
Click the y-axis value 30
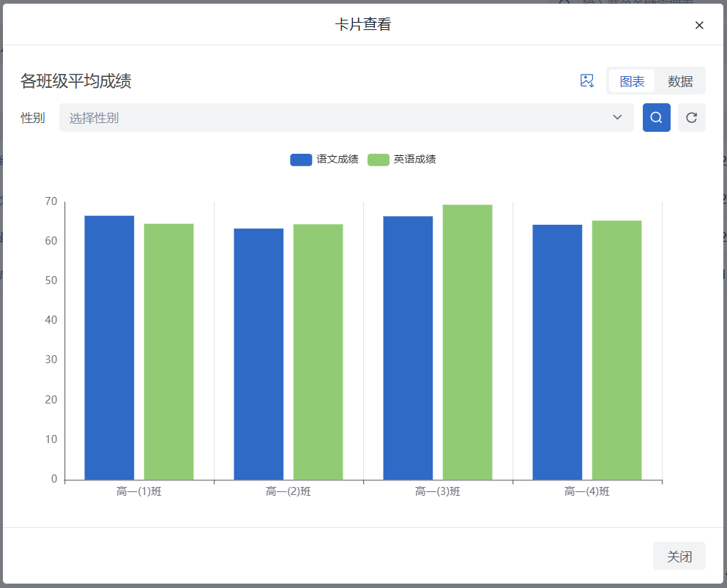click(x=51, y=360)
